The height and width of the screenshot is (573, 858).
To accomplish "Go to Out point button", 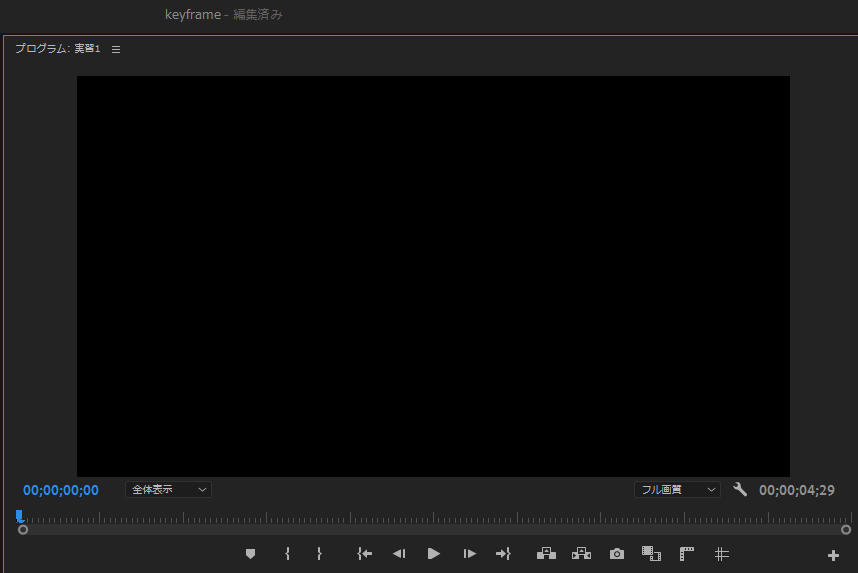I will click(x=503, y=554).
